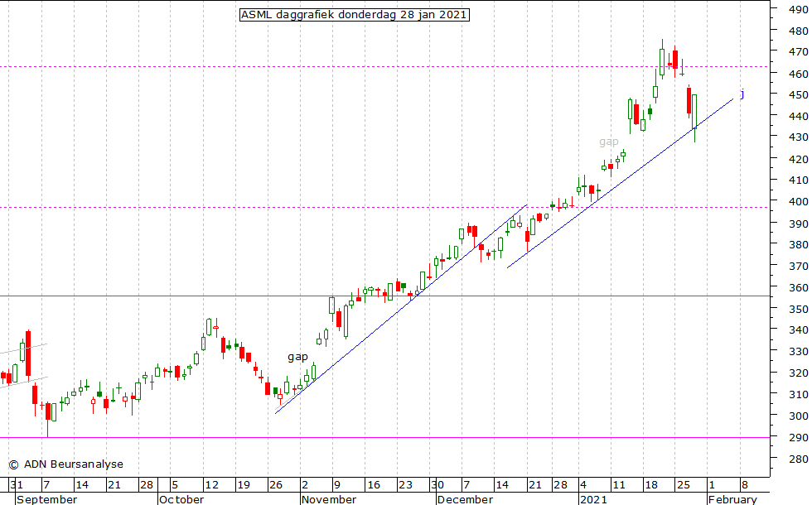
Task: Click the 360 price axis label
Action: tap(799, 288)
